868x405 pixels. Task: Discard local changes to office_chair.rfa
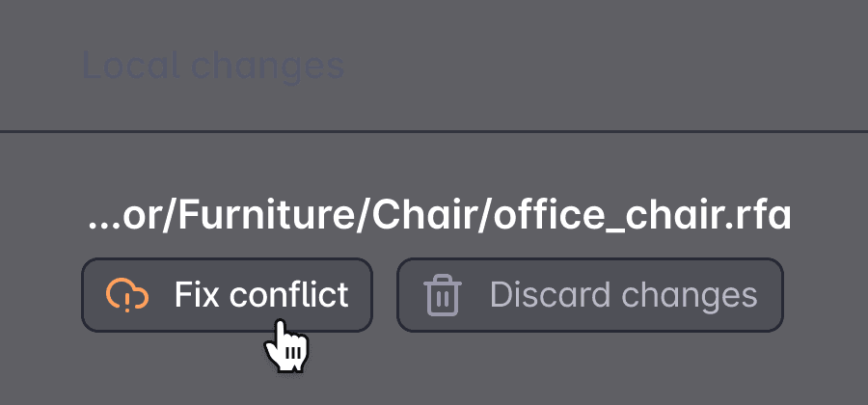(589, 295)
